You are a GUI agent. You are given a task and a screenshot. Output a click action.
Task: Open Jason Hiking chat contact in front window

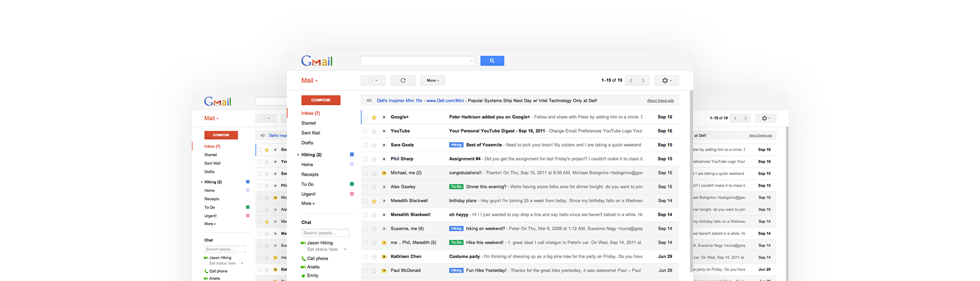[x=320, y=243]
